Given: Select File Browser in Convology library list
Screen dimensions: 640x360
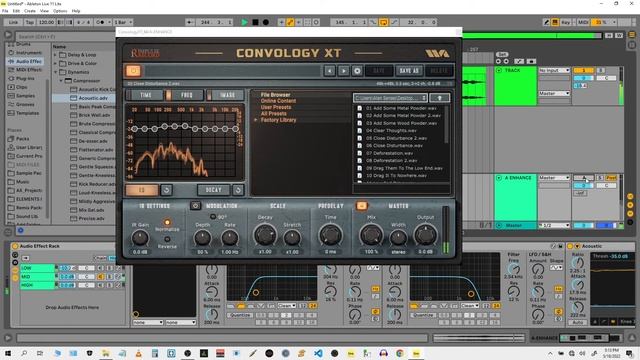Looking at the screenshot, I should tap(276, 95).
